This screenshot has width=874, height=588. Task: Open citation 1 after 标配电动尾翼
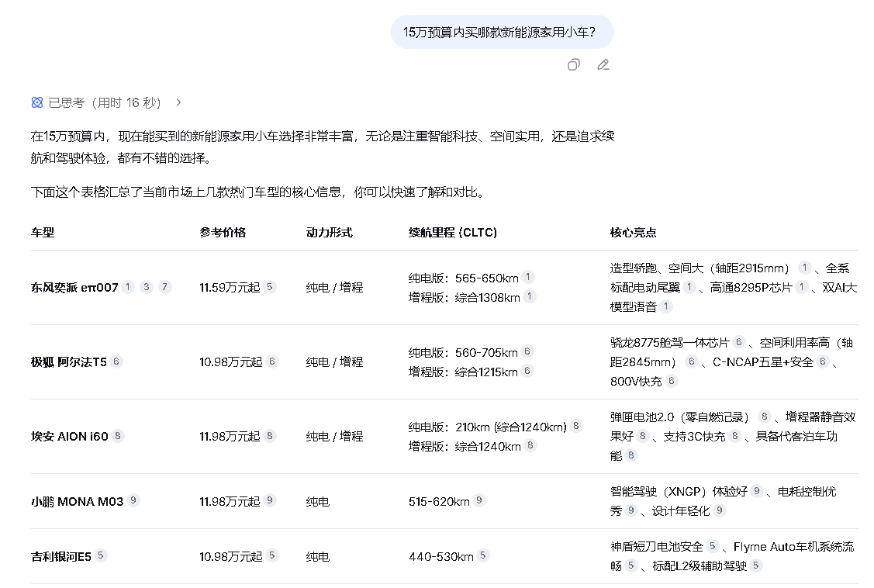click(x=689, y=286)
